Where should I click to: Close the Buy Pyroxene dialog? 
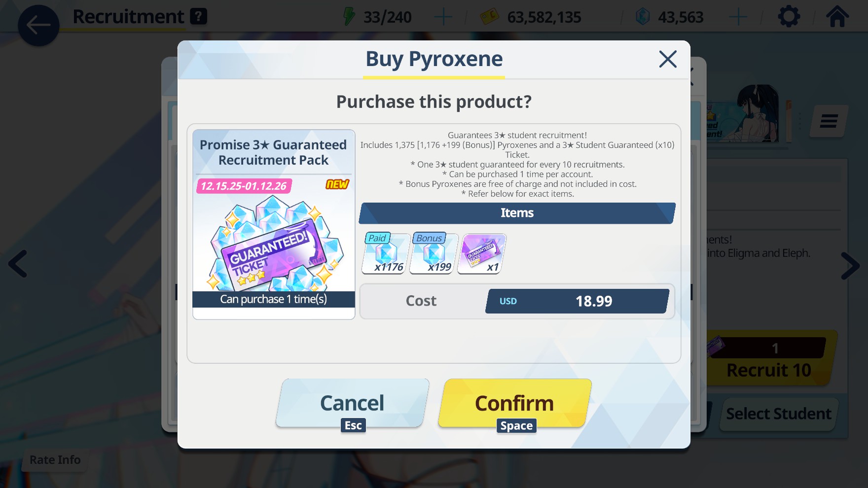coord(668,59)
